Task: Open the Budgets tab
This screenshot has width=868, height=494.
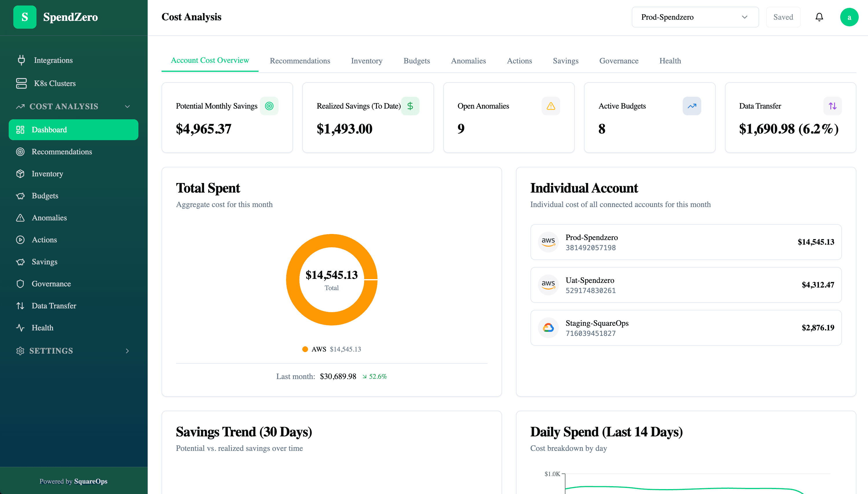Action: pyautogui.click(x=417, y=61)
